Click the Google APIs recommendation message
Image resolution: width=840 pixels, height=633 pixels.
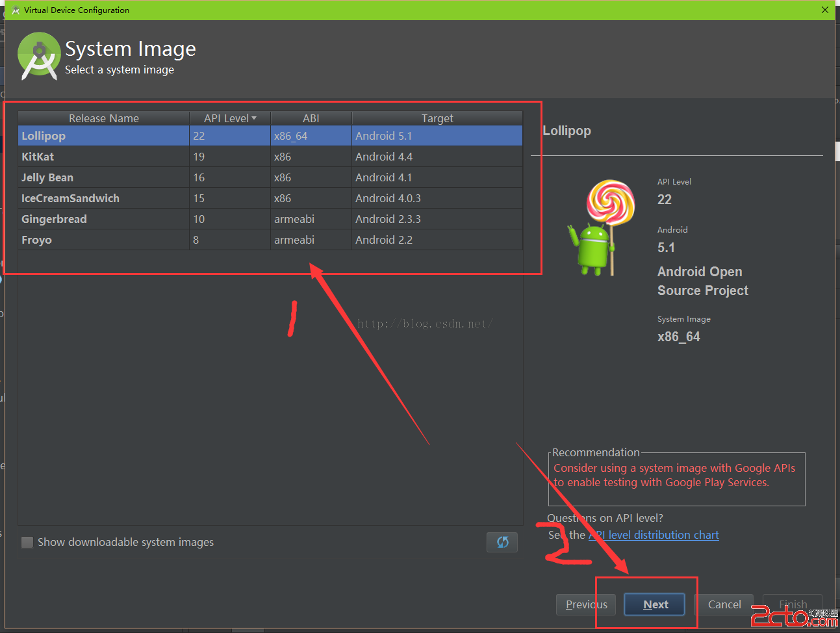pos(674,475)
